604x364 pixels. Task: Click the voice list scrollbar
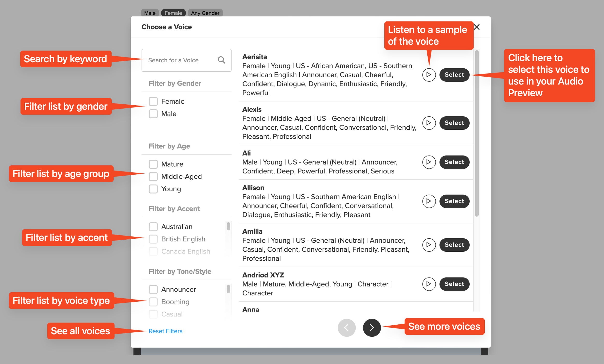[476, 134]
